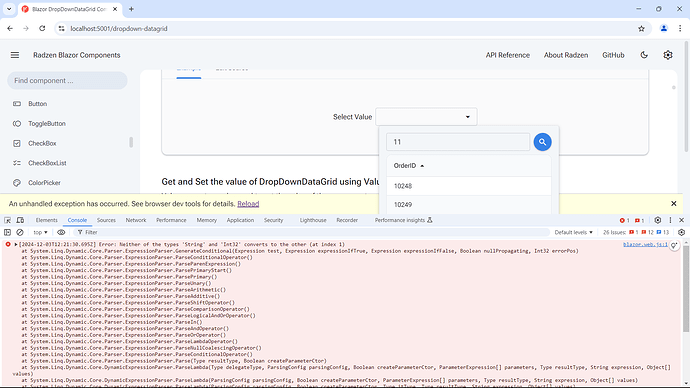Click the address bar URL
This screenshot has width=690, height=388.
(119, 29)
